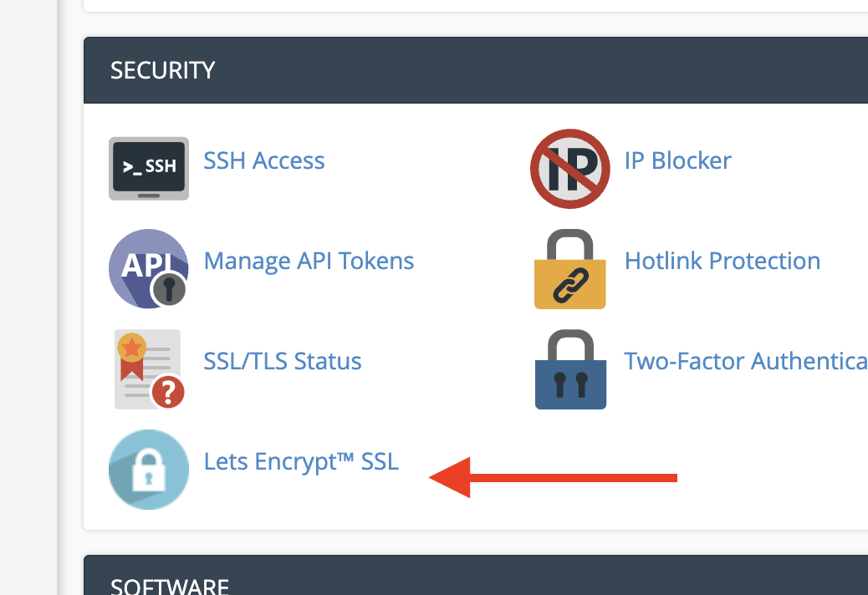This screenshot has height=595, width=868.
Task: Click the red question mark badge
Action: point(168,392)
